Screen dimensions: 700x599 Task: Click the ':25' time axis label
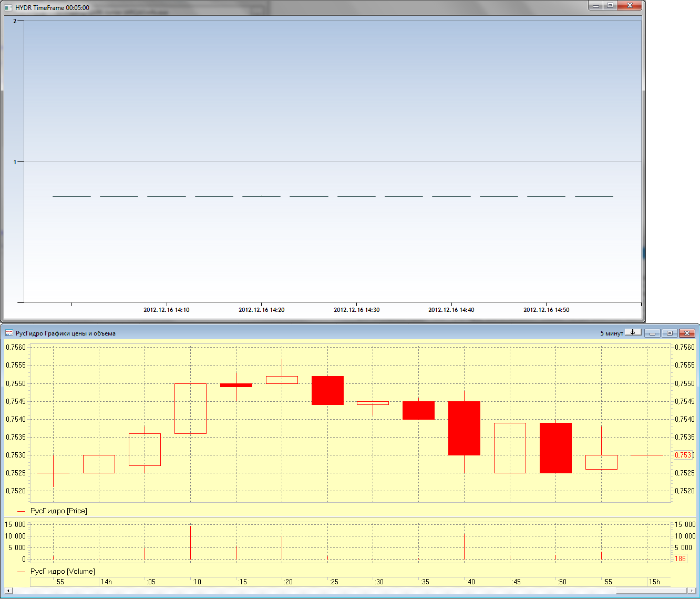click(x=334, y=582)
